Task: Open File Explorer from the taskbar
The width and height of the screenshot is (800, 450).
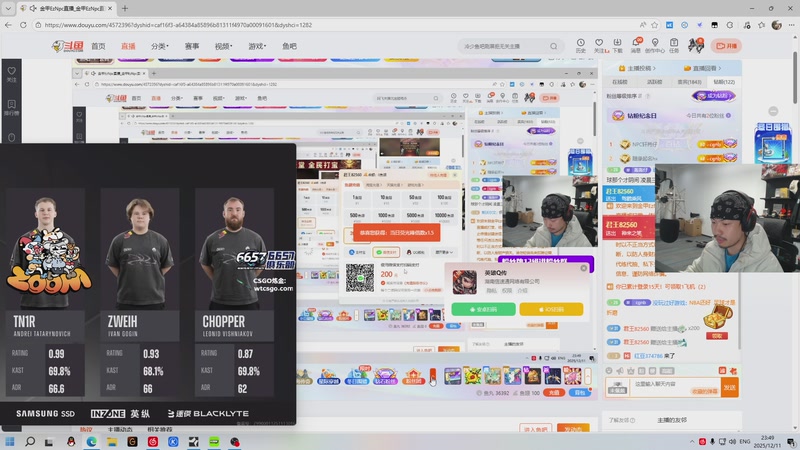Action: (x=112, y=442)
